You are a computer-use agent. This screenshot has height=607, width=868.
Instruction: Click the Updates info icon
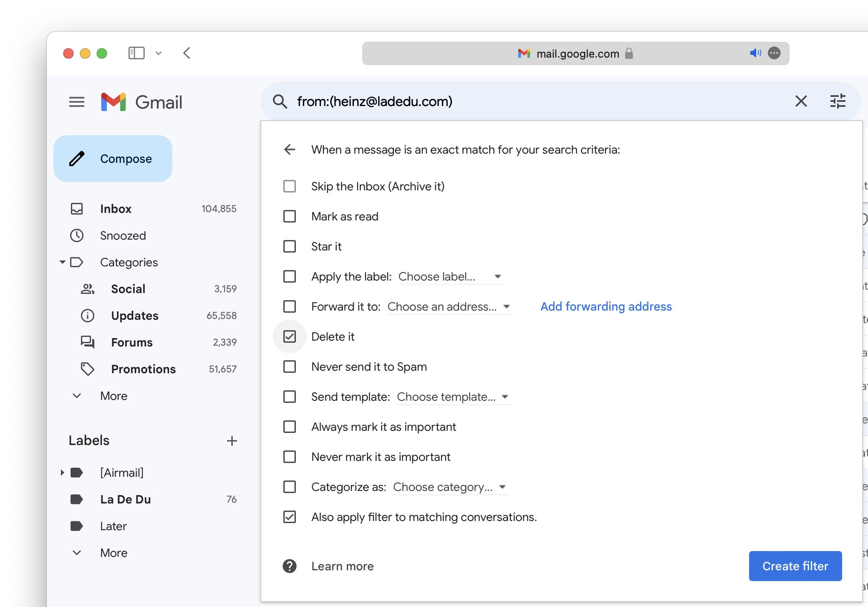coord(88,316)
